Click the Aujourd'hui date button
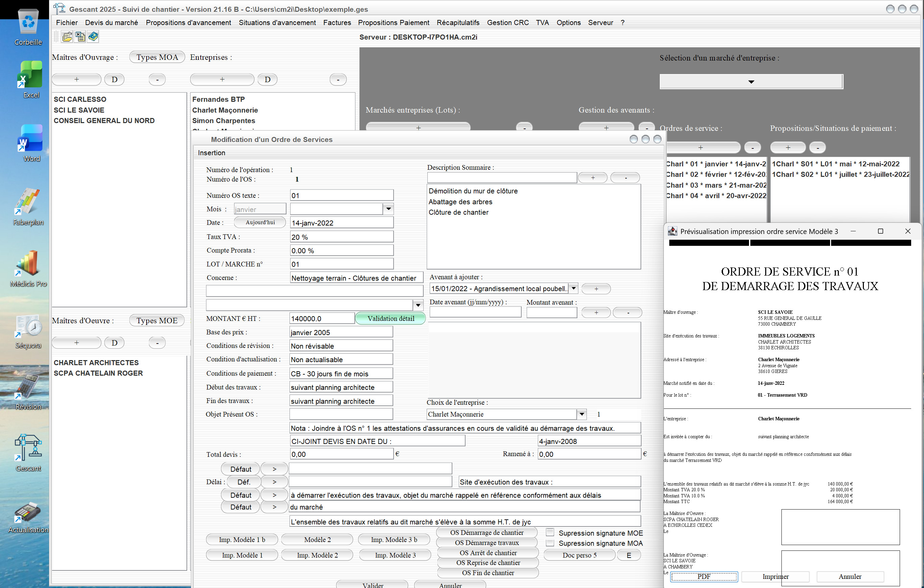The width and height of the screenshot is (924, 588). [x=260, y=222]
